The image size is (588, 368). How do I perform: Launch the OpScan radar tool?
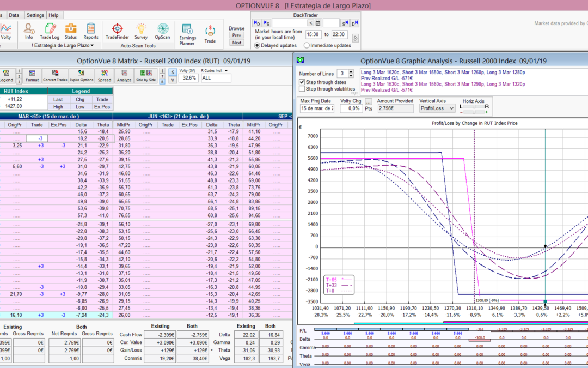tap(162, 31)
